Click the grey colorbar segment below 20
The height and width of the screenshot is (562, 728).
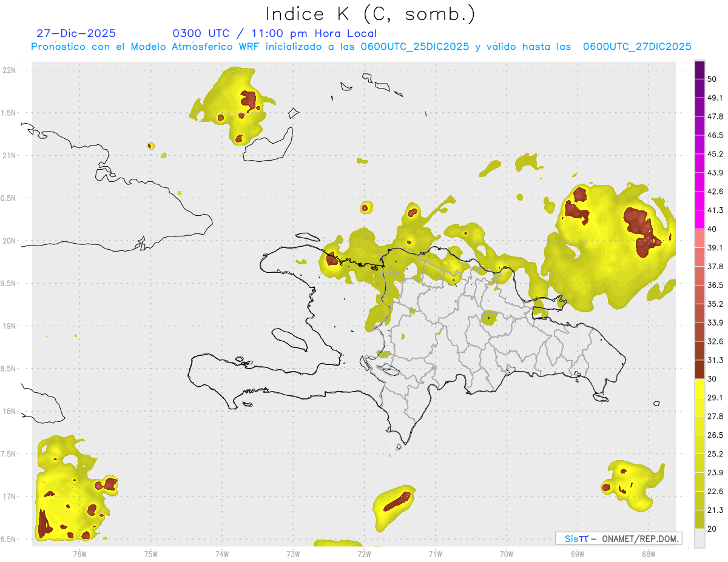[x=699, y=538]
